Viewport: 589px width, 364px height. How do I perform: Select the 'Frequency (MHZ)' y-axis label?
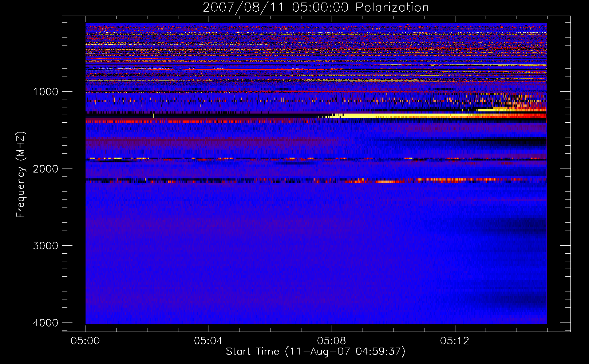click(21, 175)
